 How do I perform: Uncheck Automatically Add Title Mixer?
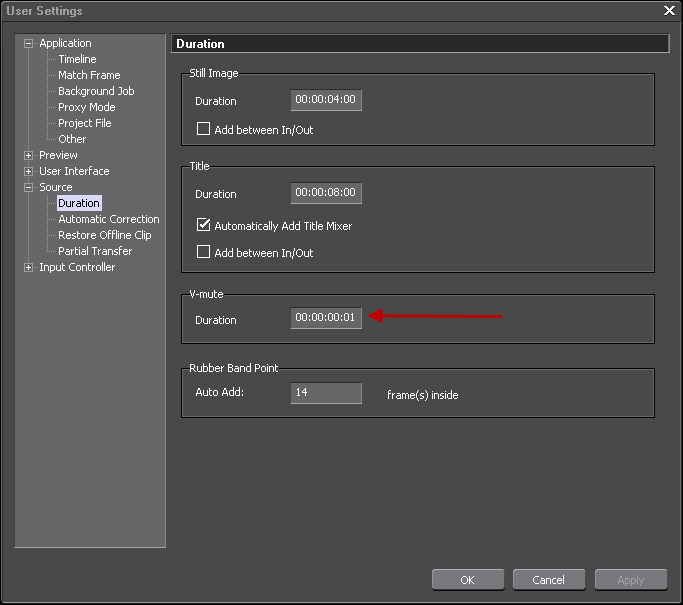(204, 226)
